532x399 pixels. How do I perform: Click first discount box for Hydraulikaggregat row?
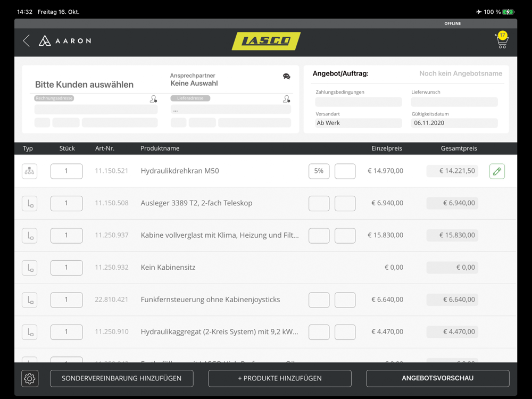coord(319,332)
